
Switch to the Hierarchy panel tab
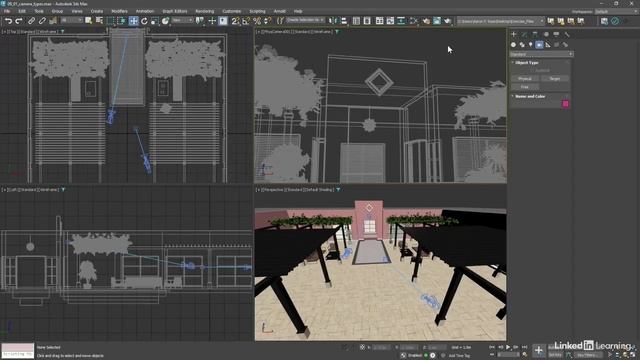pyautogui.click(x=535, y=35)
